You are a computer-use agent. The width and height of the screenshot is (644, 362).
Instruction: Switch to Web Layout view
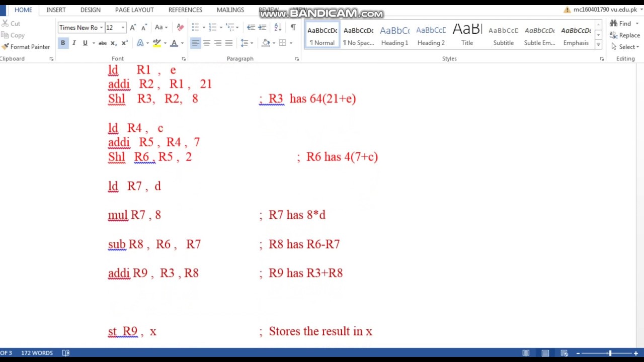pos(564,353)
